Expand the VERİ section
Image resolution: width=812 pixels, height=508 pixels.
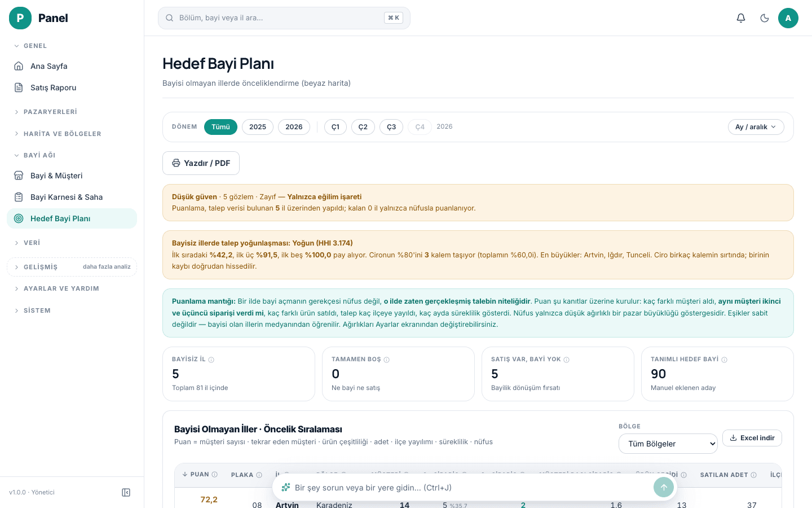(72, 243)
